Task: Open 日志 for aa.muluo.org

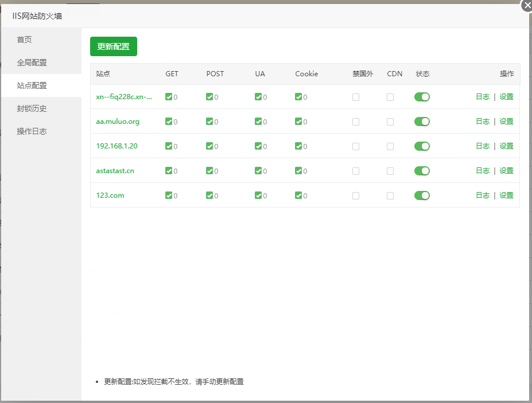Action: (483, 122)
